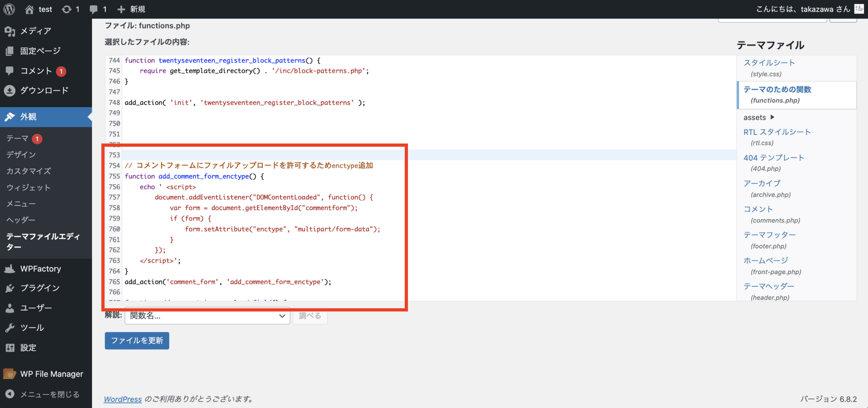Select カスタマイズ submenu item
This screenshot has height=408, width=868.
[29, 171]
